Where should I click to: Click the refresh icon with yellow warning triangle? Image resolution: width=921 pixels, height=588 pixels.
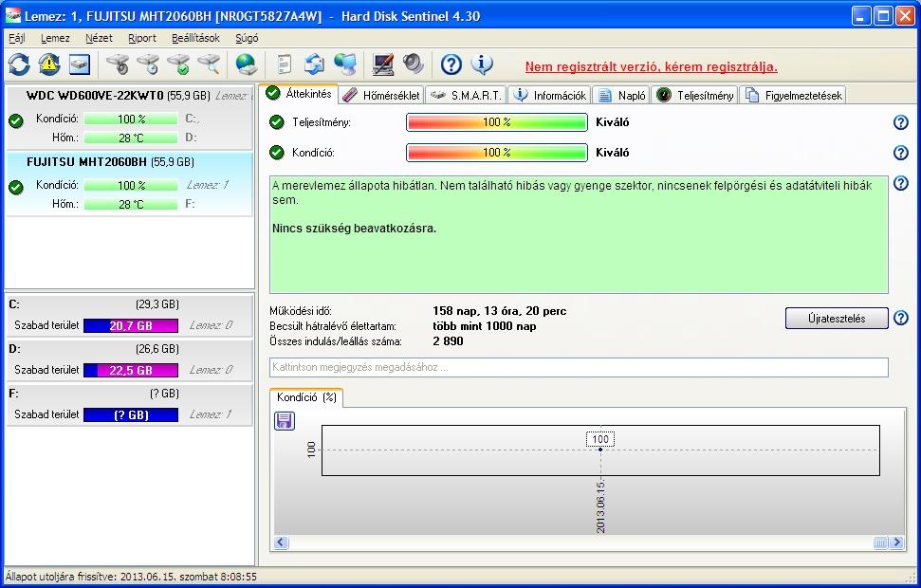coord(49,64)
